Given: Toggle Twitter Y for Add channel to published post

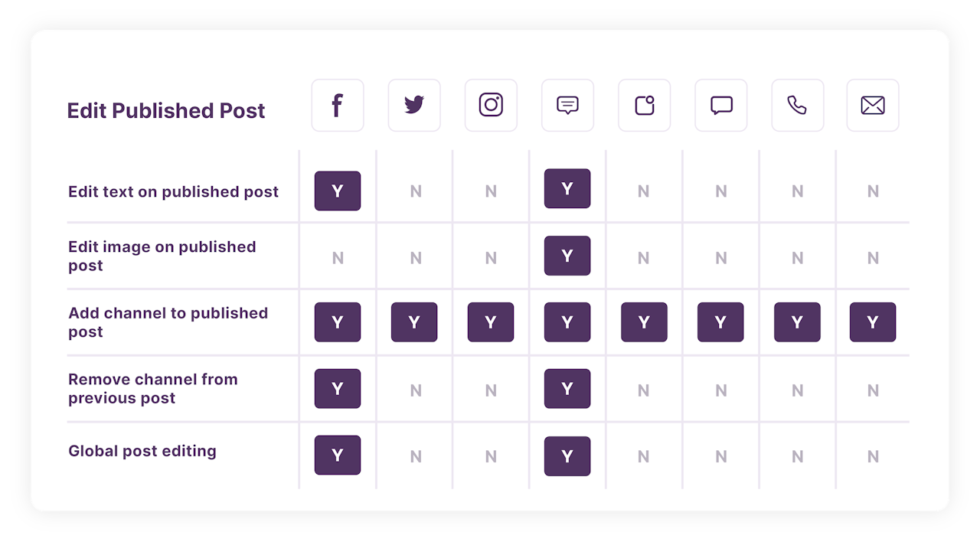Looking at the screenshot, I should click(414, 322).
